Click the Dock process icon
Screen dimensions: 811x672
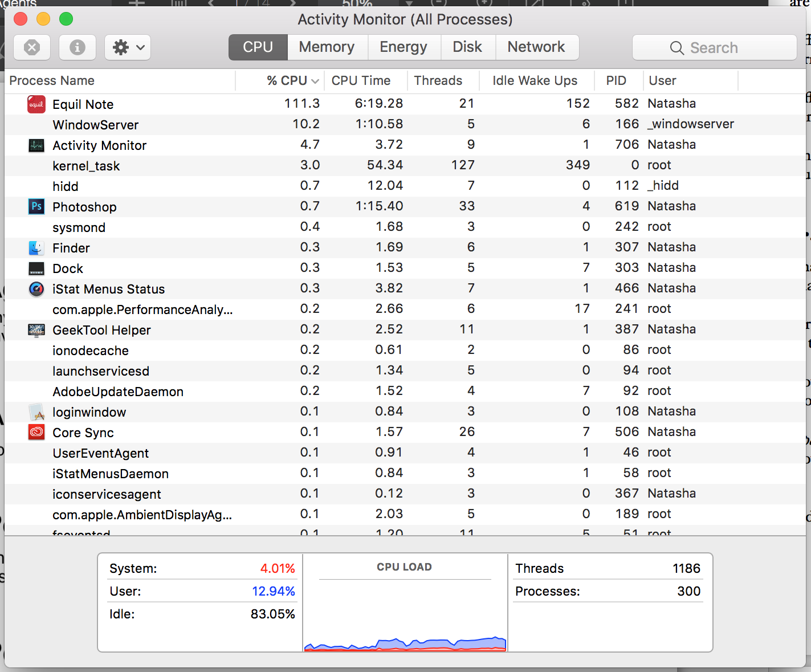coord(36,268)
